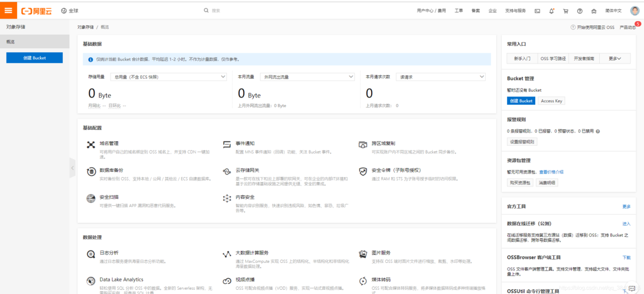Click the Data Lake Analytics icon
Screen dimensions: 644x294
91,281
